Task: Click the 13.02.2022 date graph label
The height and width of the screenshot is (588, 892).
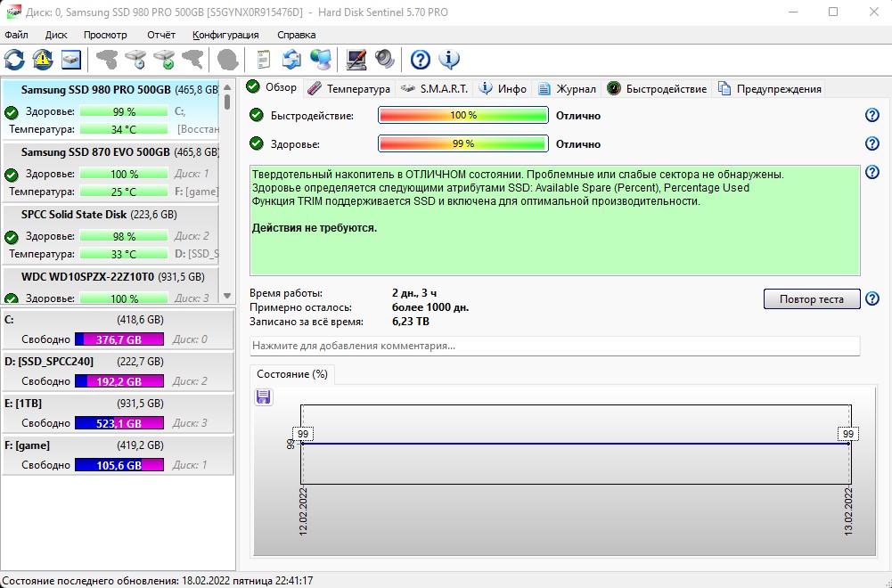Action: pos(848,511)
